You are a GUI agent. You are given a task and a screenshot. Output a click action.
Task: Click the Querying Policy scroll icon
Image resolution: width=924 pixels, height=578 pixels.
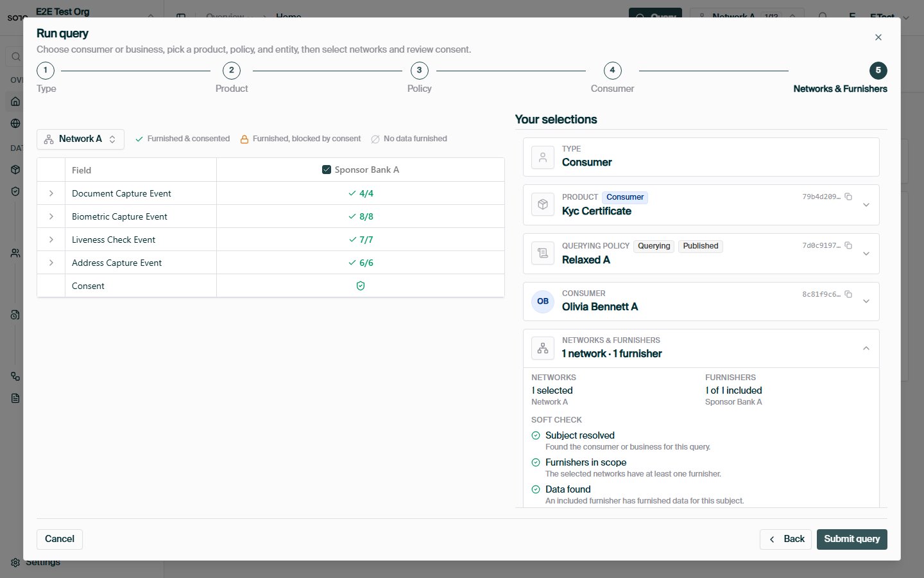pyautogui.click(x=543, y=253)
